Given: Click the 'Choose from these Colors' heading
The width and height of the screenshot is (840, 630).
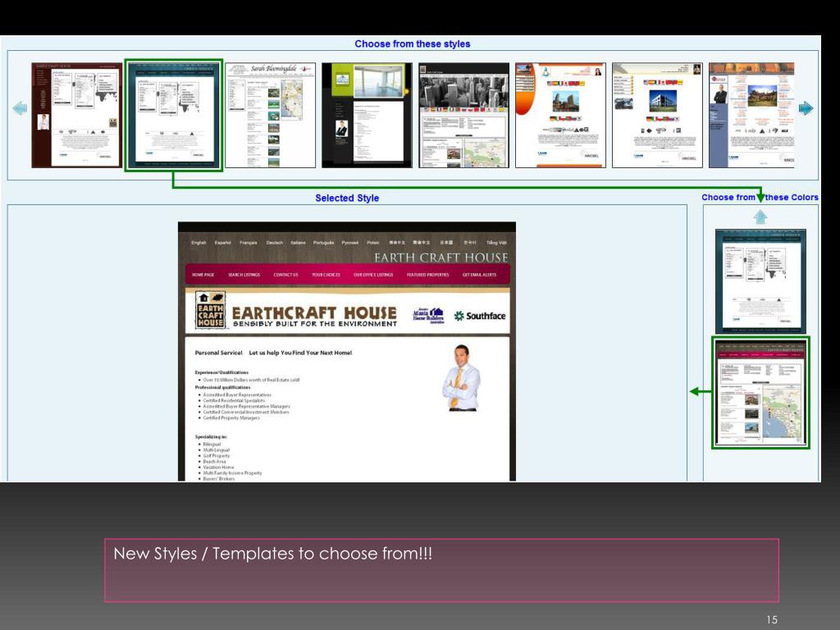Looking at the screenshot, I should (x=760, y=197).
